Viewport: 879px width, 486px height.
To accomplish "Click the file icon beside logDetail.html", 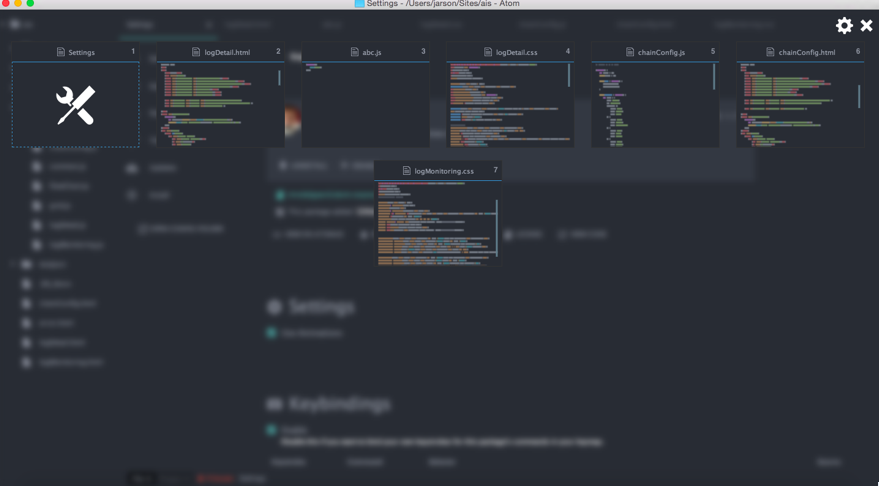I will click(x=196, y=52).
